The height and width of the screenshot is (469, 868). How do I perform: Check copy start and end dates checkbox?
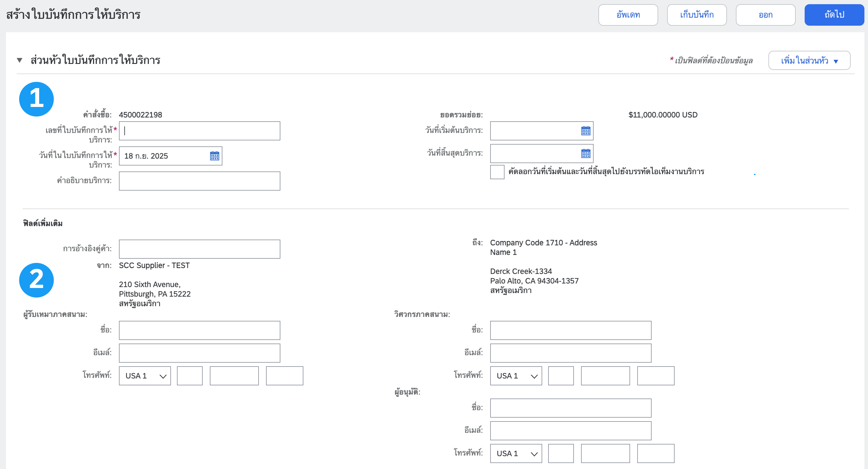[497, 172]
